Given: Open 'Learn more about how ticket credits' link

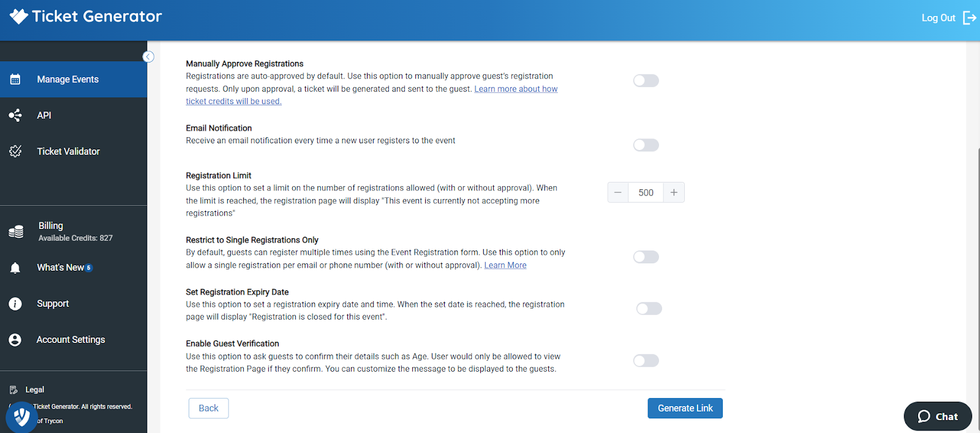Looking at the screenshot, I should [372, 95].
